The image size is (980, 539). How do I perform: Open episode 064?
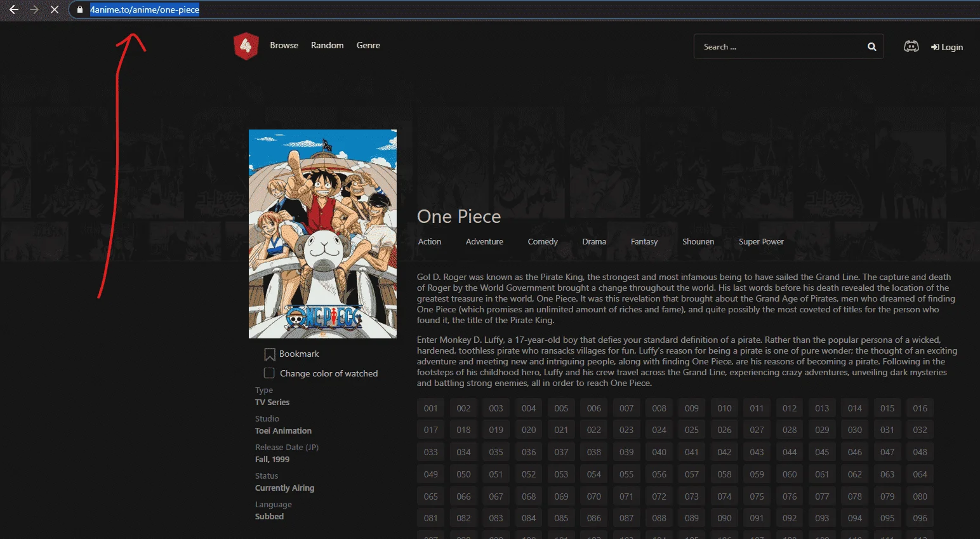[920, 474]
